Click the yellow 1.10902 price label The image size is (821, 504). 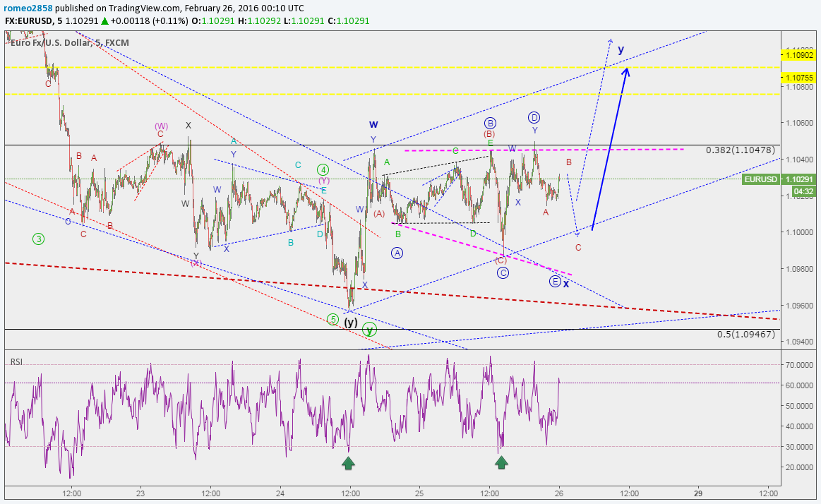click(798, 55)
